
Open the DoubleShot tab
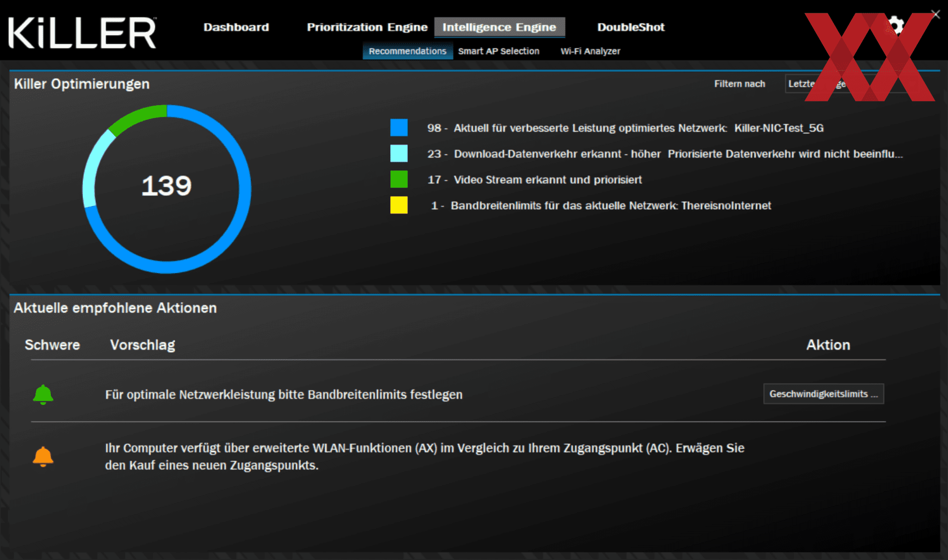click(x=631, y=27)
